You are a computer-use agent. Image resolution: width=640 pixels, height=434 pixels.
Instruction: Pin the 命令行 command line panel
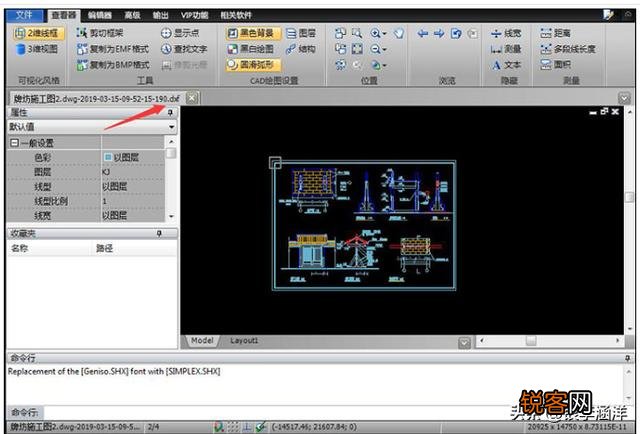[627, 358]
